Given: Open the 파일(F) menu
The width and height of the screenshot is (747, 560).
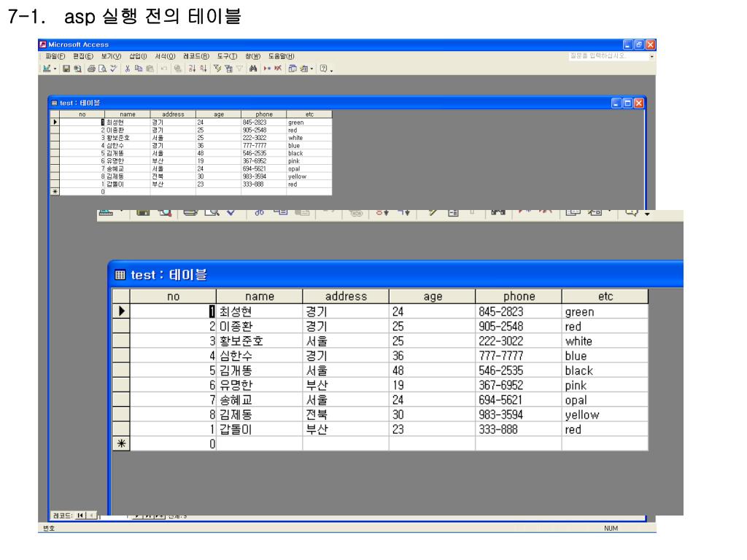Looking at the screenshot, I should click(x=55, y=56).
